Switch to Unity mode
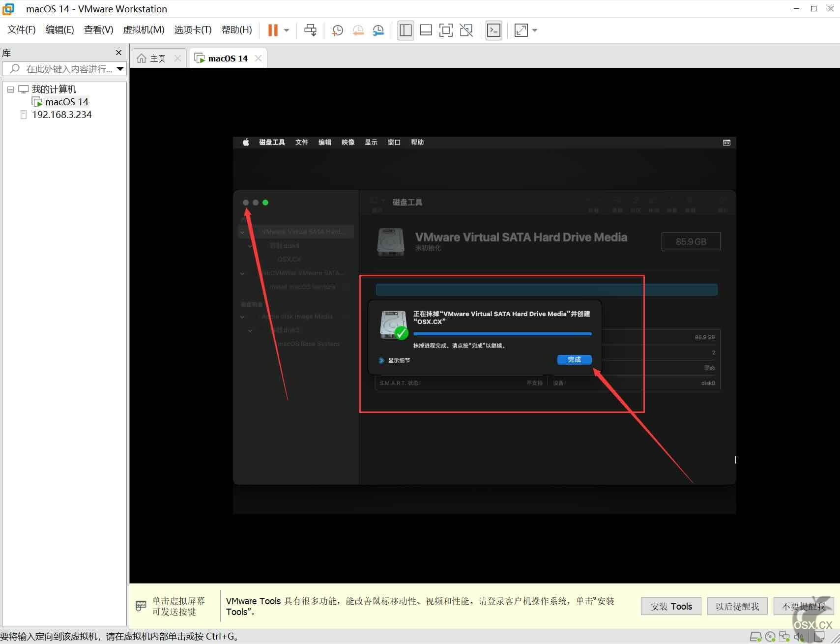The image size is (840, 644). (x=466, y=30)
